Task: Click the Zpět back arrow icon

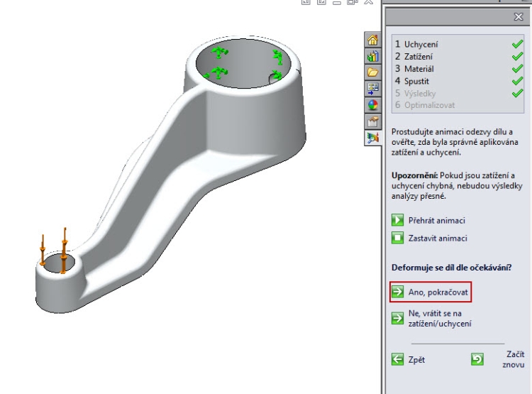Action: [397, 359]
